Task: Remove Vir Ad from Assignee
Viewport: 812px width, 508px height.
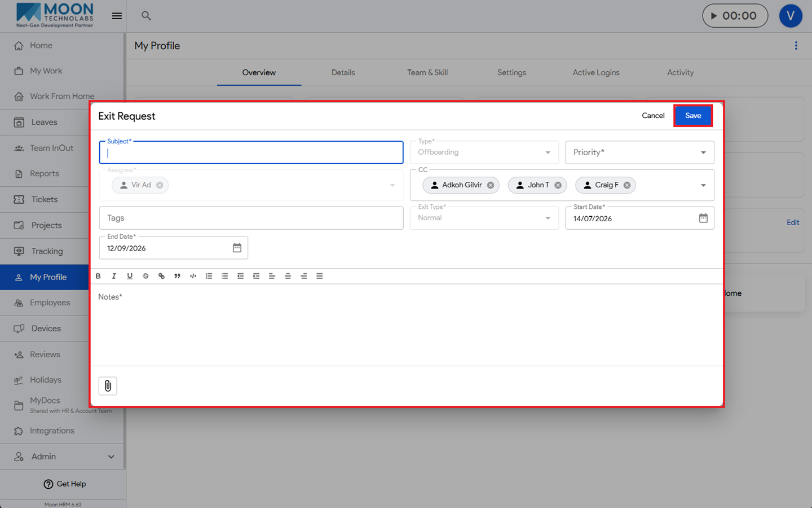Action: click(x=160, y=185)
